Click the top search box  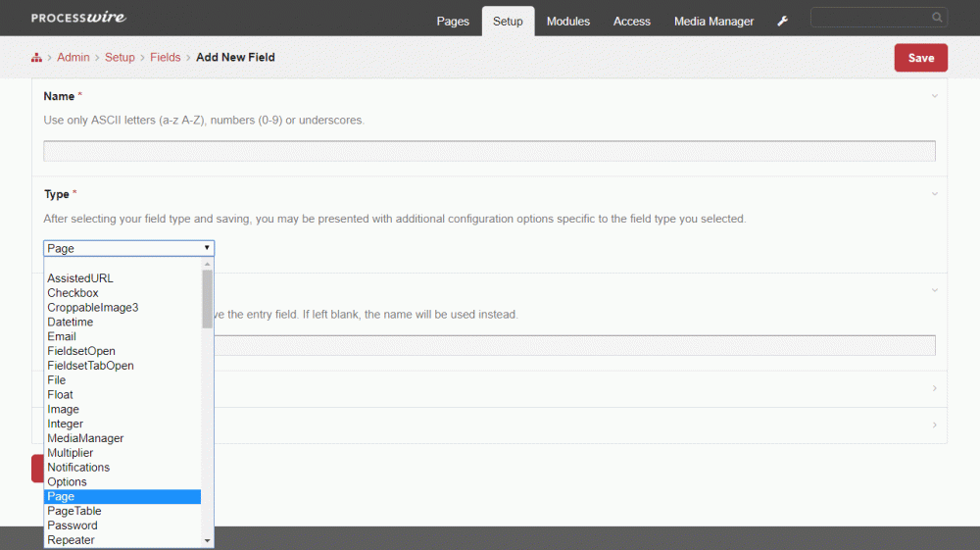pos(869,18)
